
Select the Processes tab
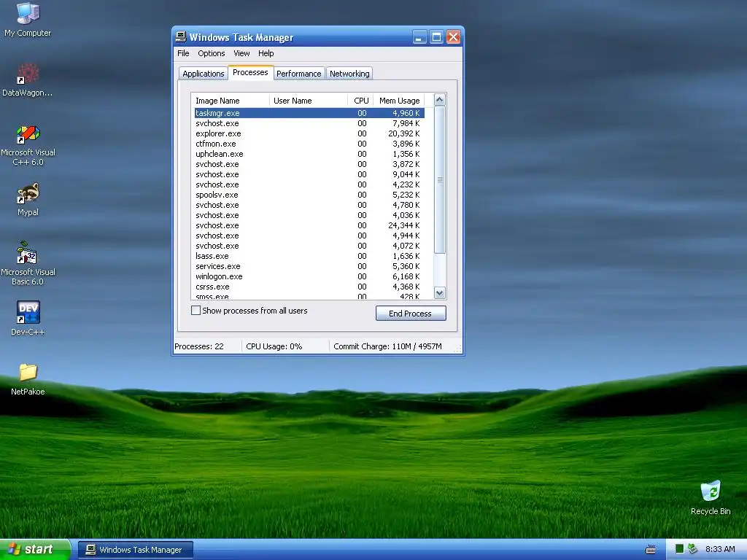[250, 72]
